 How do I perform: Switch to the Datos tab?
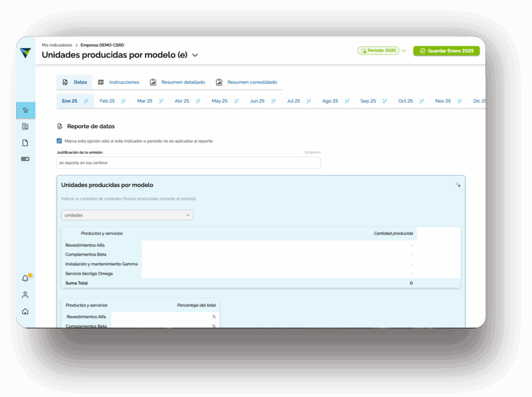(75, 82)
